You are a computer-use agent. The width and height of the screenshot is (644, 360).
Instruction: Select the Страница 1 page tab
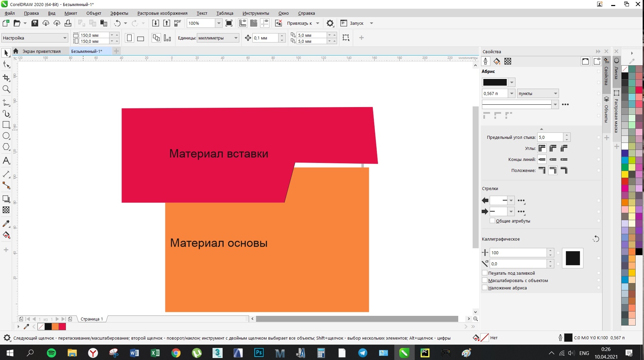click(x=92, y=319)
